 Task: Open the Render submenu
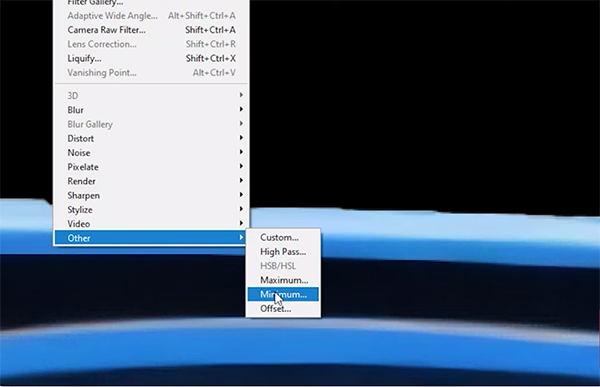pyautogui.click(x=151, y=181)
